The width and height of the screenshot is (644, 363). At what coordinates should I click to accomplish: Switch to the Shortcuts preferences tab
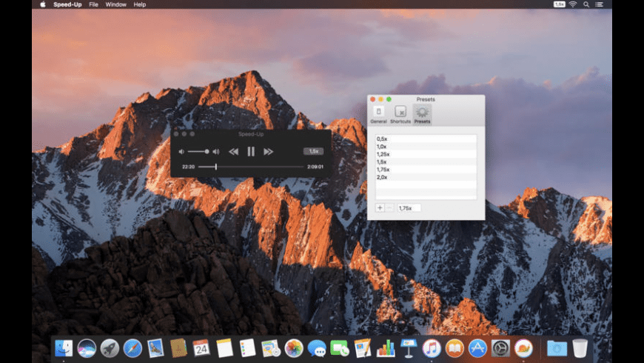(400, 115)
